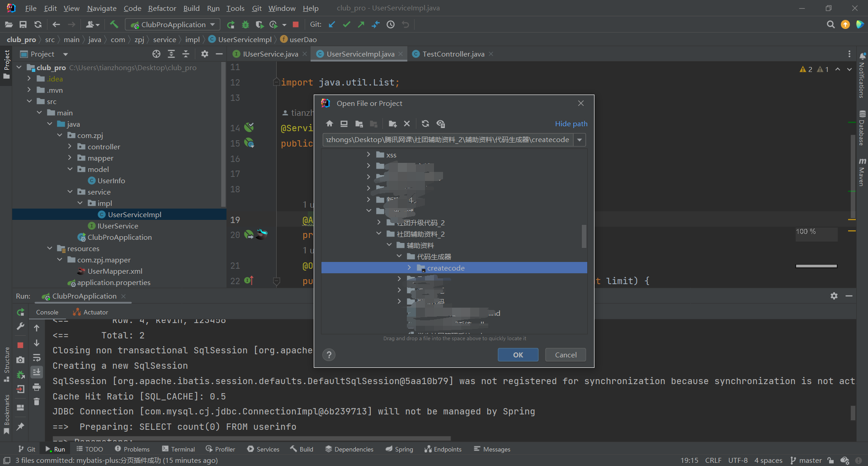The width and height of the screenshot is (868, 466).
Task: Click the New Folder icon in dialog
Action: [x=392, y=124]
